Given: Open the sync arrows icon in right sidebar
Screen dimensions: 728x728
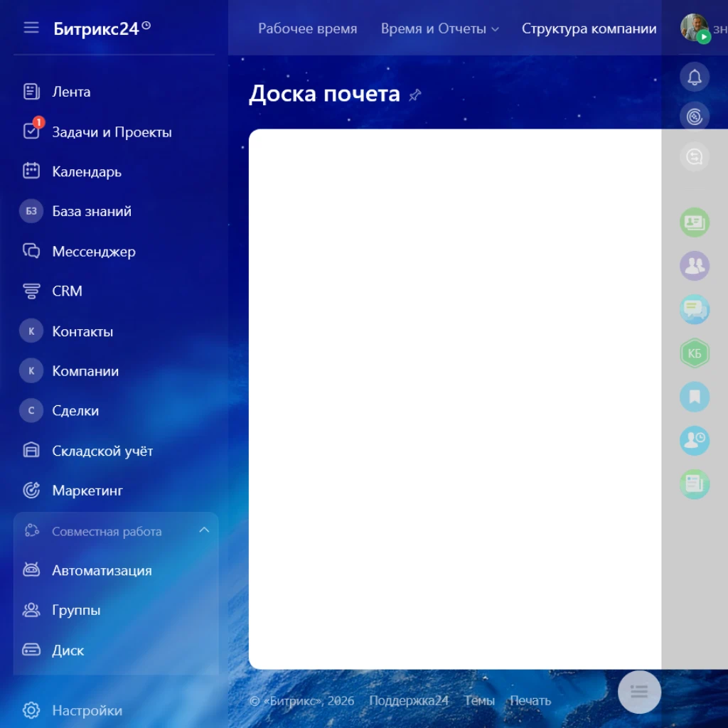Looking at the screenshot, I should point(695,156).
